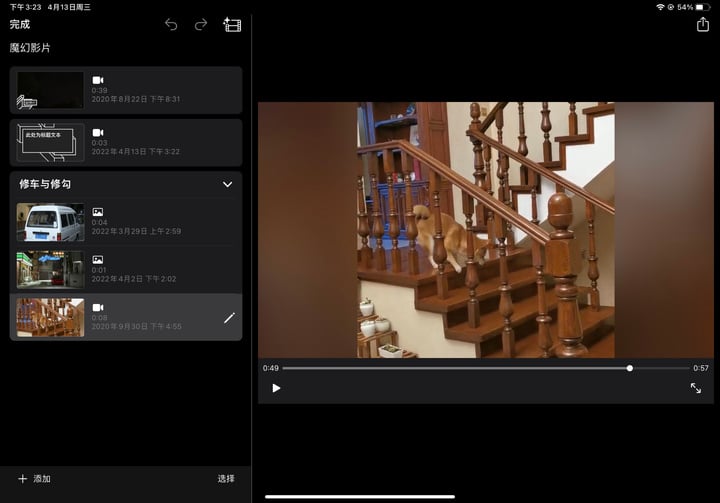Redo the last undone edit
This screenshot has width=720, height=503.
pos(201,24)
